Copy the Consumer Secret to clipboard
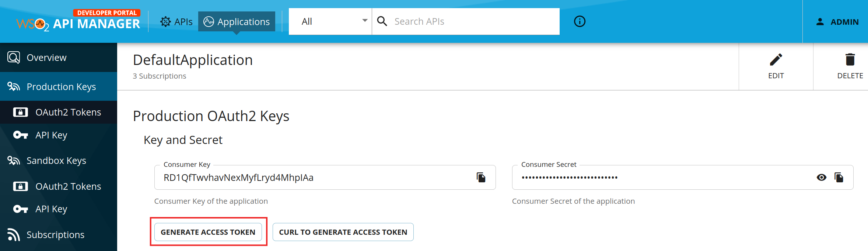Viewport: 868px width, 251px height. coord(839,178)
